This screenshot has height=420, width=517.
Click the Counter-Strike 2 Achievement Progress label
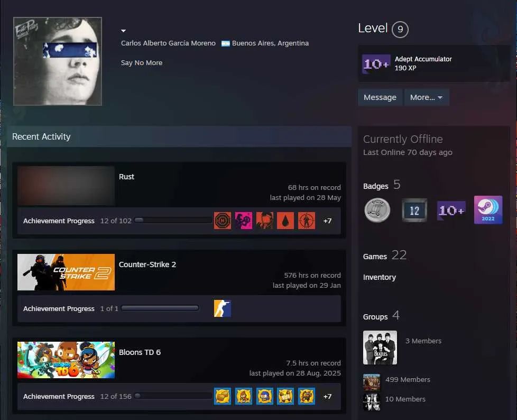pyautogui.click(x=59, y=308)
